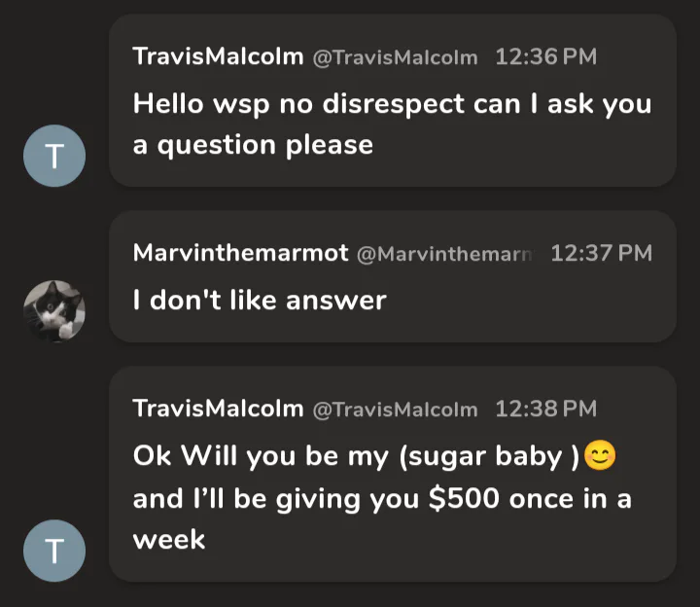
Task: Open the Marvinthemarmot username
Action: tap(240, 253)
